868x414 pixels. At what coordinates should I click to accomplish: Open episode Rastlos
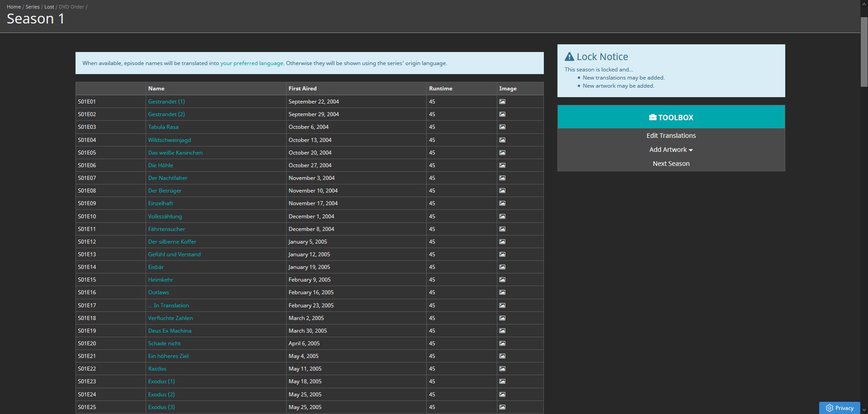coord(157,369)
